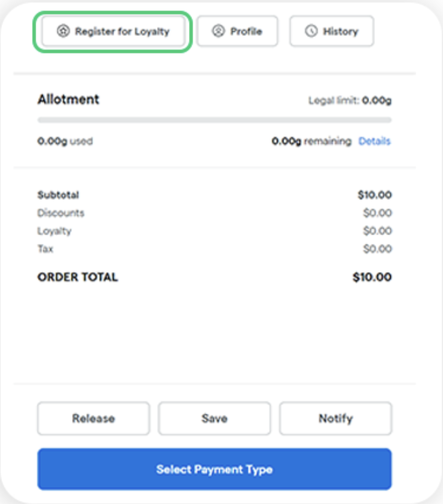Click the Discounts row
This screenshot has height=504, width=443.
pyautogui.click(x=214, y=213)
